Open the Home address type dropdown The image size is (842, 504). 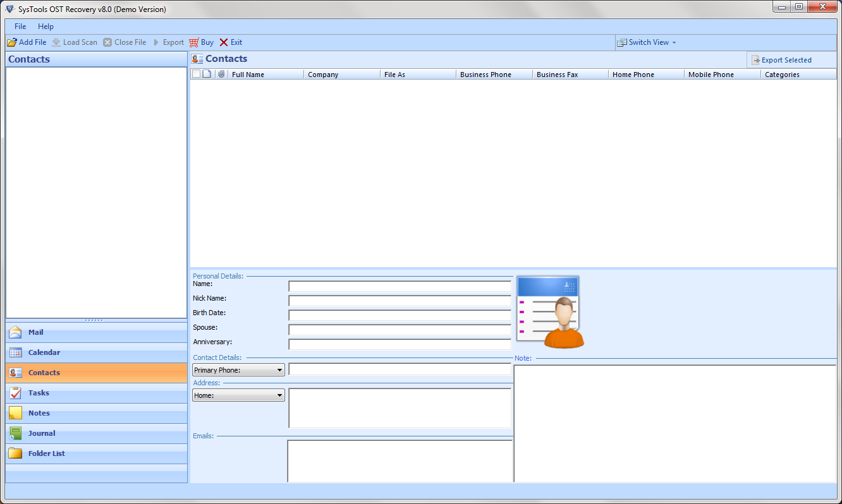[239, 395]
